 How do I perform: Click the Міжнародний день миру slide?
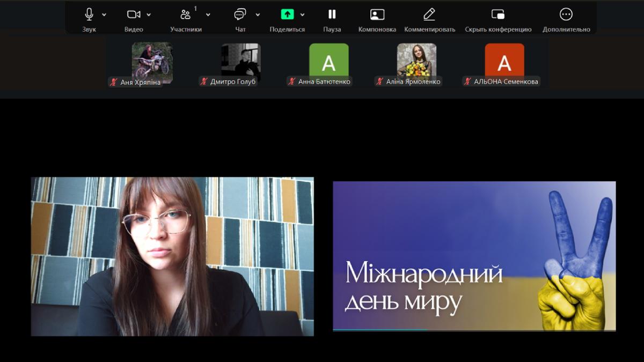[474, 256]
